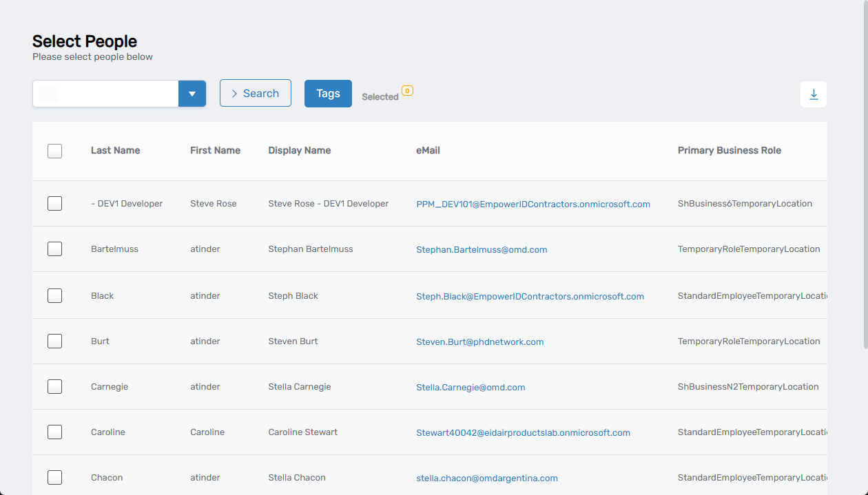Click the eMail column header

(428, 150)
